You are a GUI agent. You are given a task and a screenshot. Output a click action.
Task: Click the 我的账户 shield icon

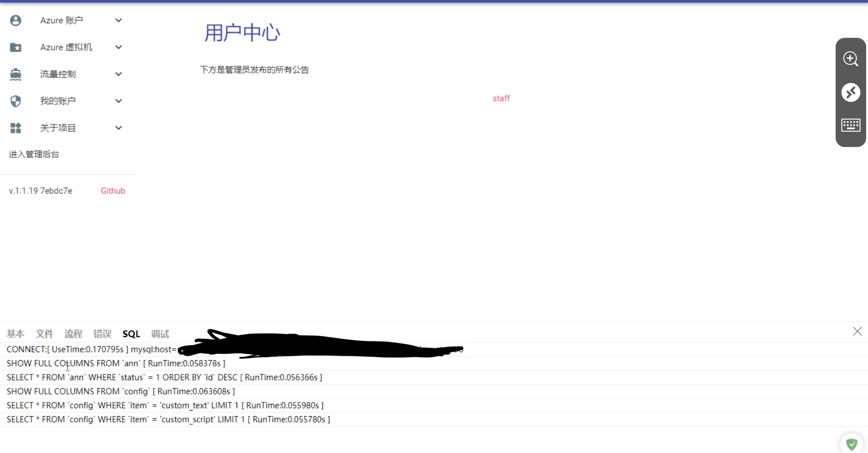coord(16,101)
